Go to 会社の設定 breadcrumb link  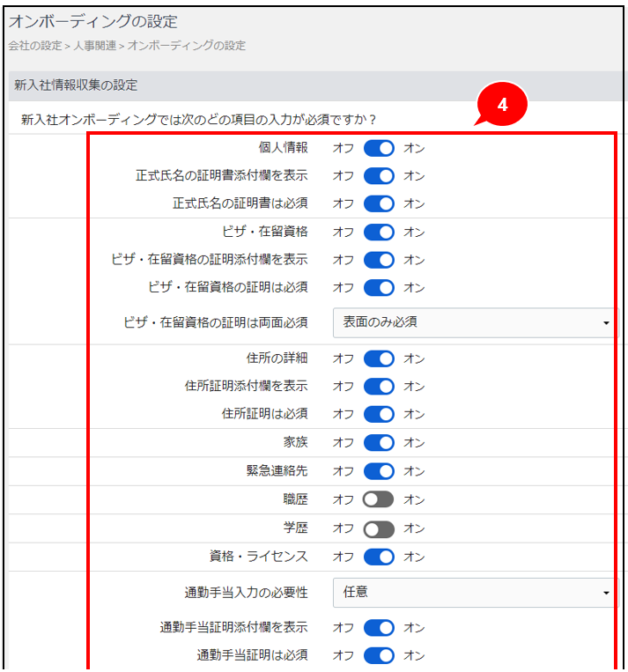click(35, 46)
